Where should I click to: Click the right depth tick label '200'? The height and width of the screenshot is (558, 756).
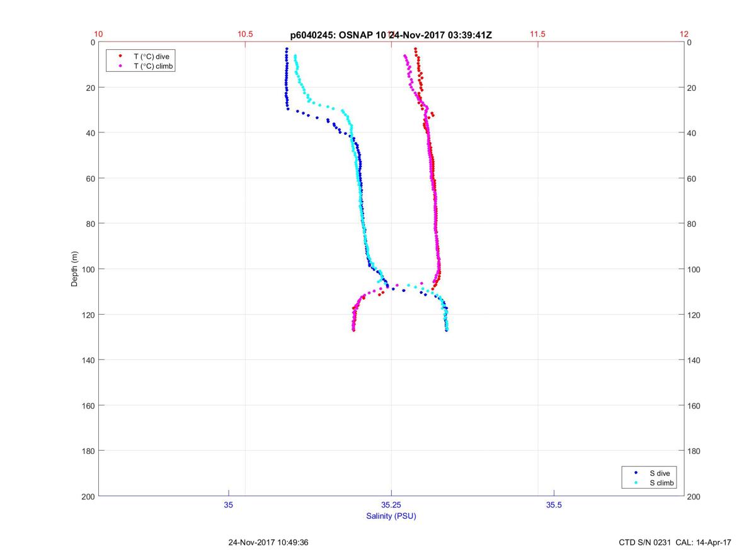[694, 496]
